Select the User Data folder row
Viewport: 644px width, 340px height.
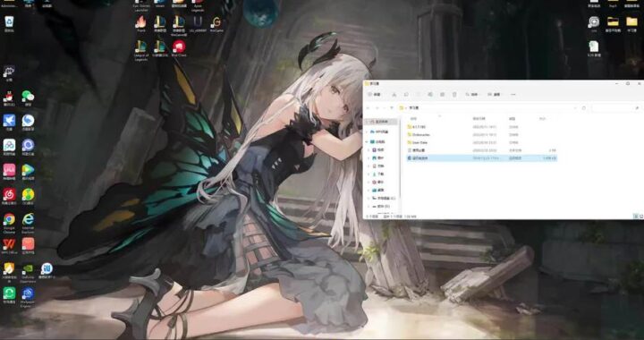point(481,142)
